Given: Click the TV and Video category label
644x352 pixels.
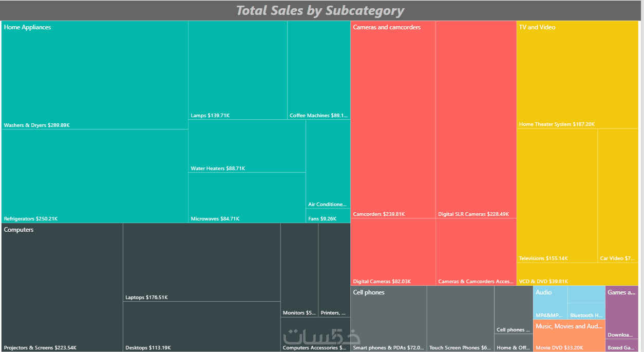Looking at the screenshot, I should (x=537, y=27).
